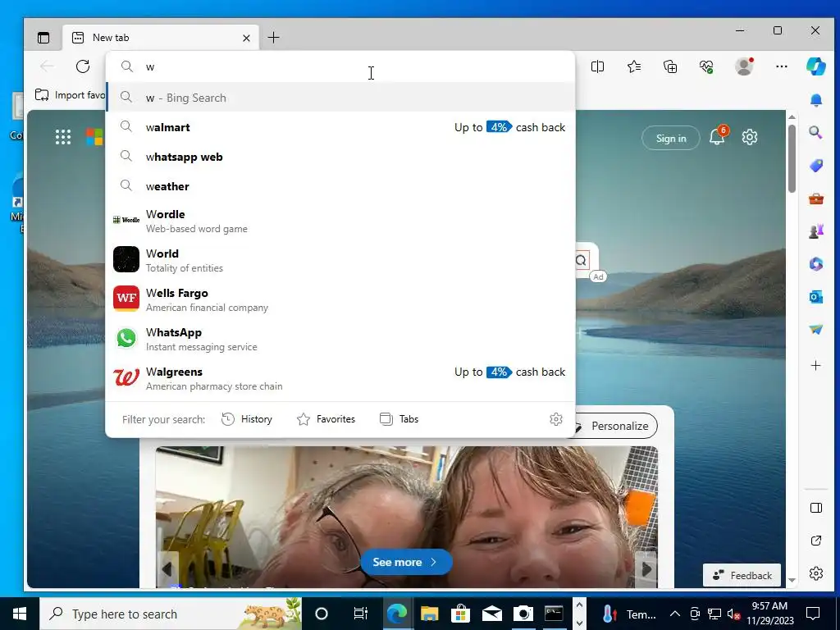Launch the Copilot icon
This screenshot has height=630, width=840.
coord(816,66)
